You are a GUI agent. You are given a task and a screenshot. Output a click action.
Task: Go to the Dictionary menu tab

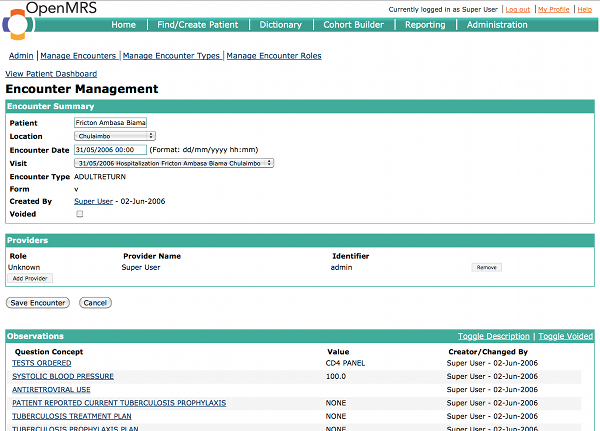280,25
